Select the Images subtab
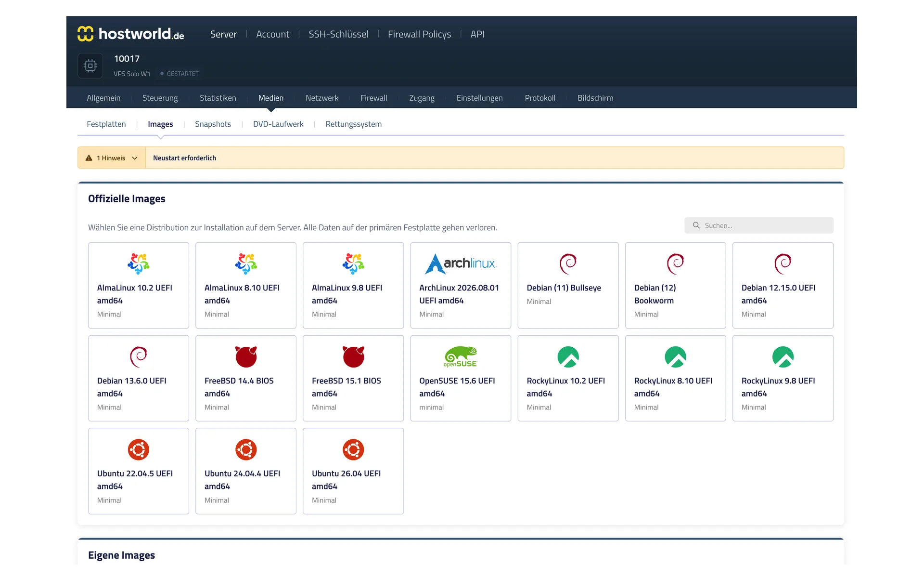The height and width of the screenshot is (578, 924). point(160,124)
